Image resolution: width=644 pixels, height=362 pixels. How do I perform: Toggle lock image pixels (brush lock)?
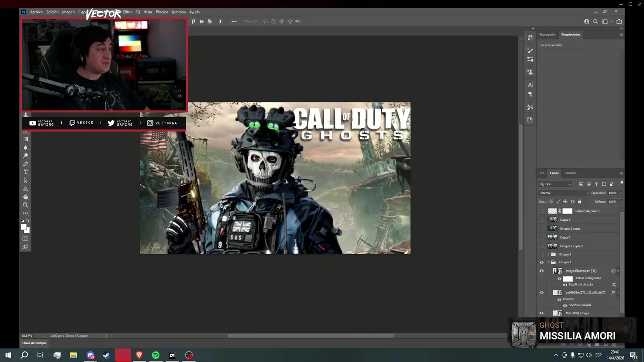coord(558,202)
